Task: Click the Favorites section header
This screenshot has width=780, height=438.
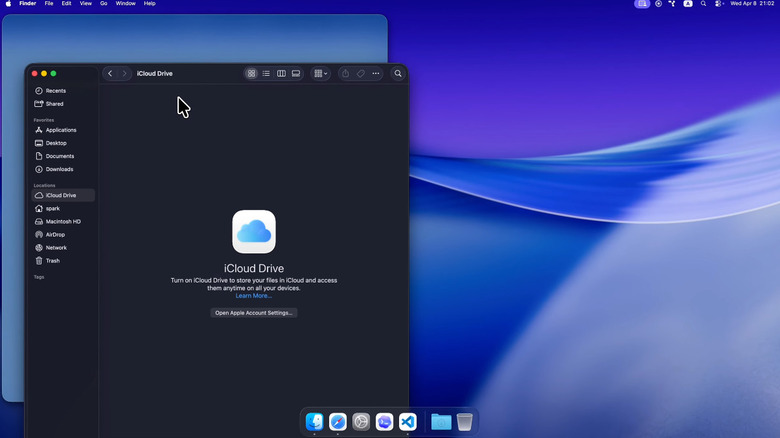Action: [x=44, y=120]
